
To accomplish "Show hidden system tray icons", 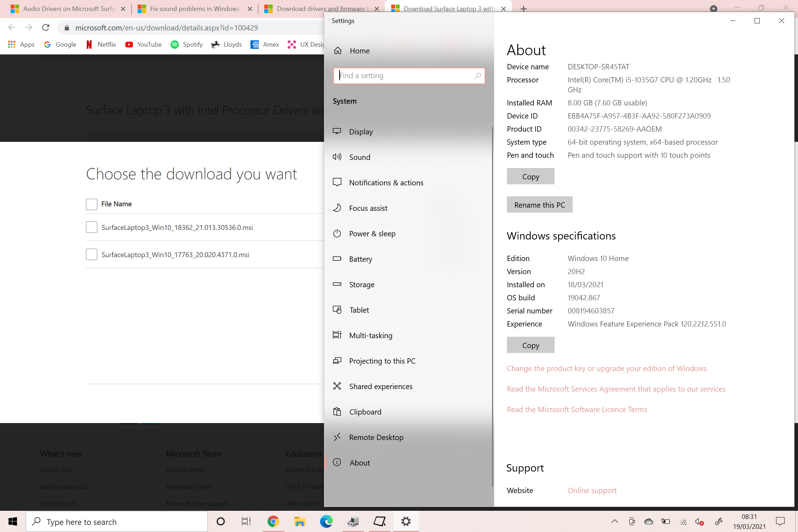I will (x=615, y=521).
